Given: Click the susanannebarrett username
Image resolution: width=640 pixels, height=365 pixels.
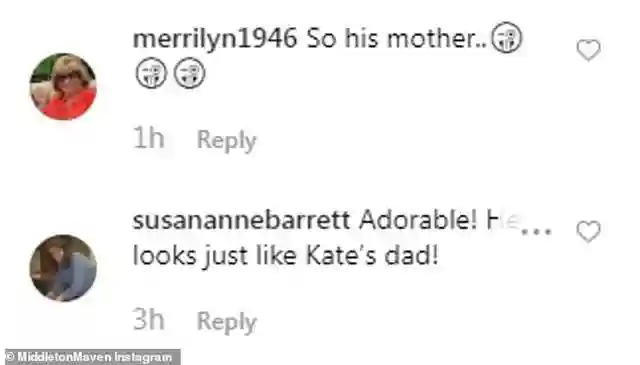Looking at the screenshot, I should pyautogui.click(x=241, y=221).
